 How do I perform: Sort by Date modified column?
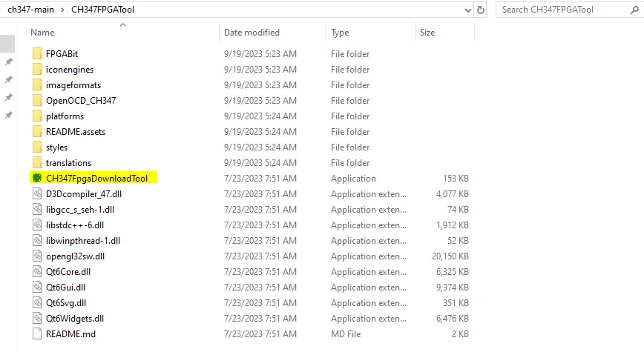(252, 33)
